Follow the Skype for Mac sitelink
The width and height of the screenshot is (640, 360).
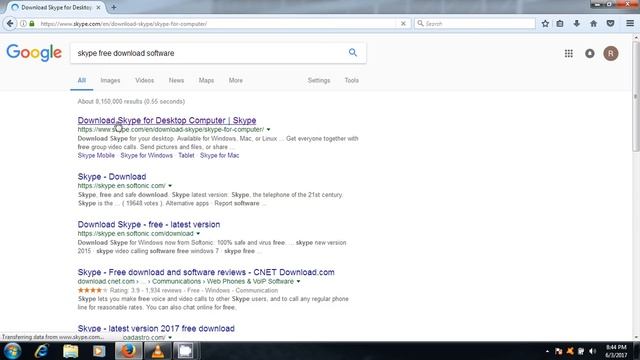coord(220,156)
